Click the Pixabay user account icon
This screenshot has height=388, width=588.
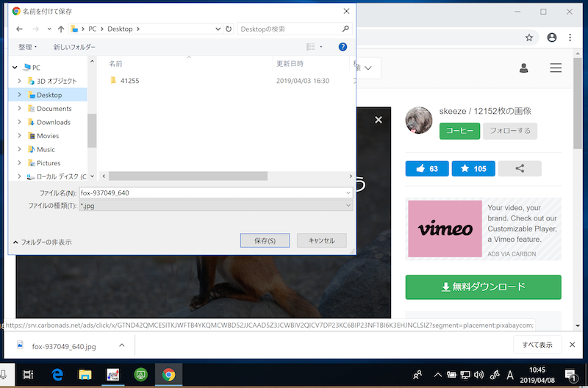coord(524,68)
